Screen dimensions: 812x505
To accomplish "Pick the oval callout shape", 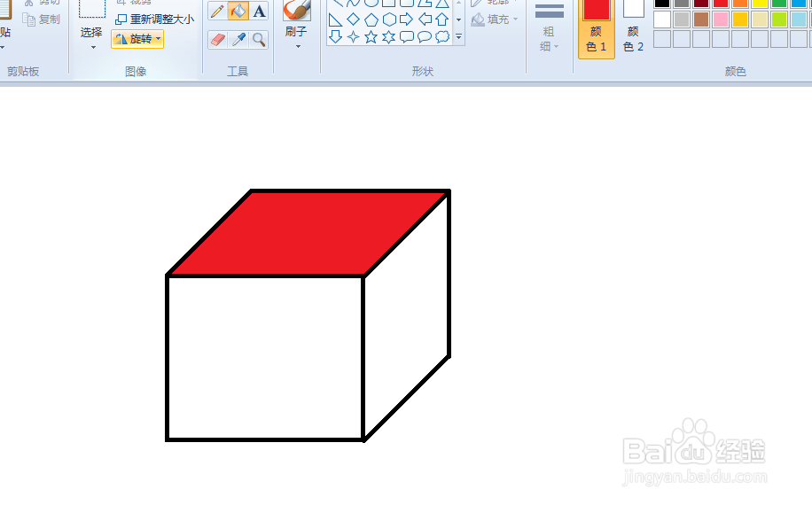I will 424,36.
